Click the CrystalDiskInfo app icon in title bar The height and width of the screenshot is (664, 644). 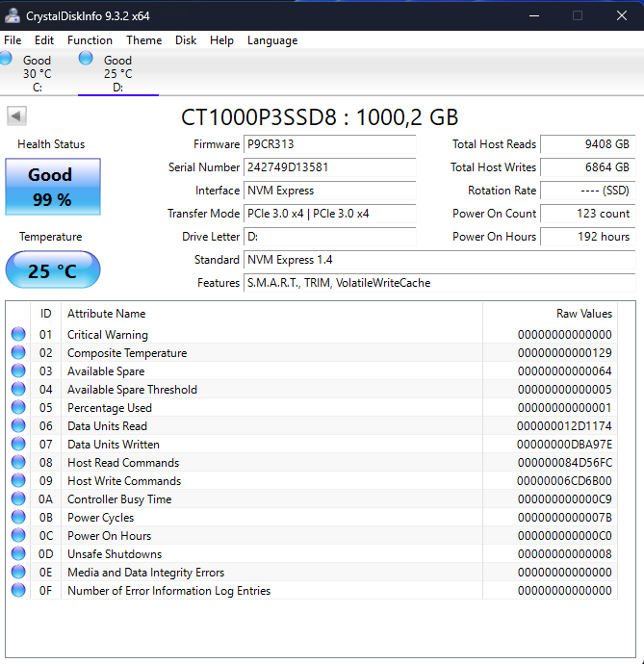(x=13, y=15)
